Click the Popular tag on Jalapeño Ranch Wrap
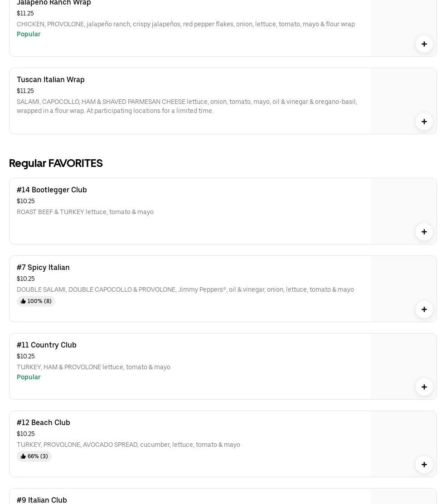Screen dimensions: 446x504 click(29, 34)
